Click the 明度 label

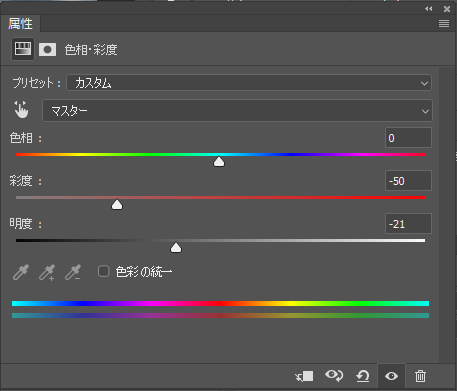(x=21, y=224)
